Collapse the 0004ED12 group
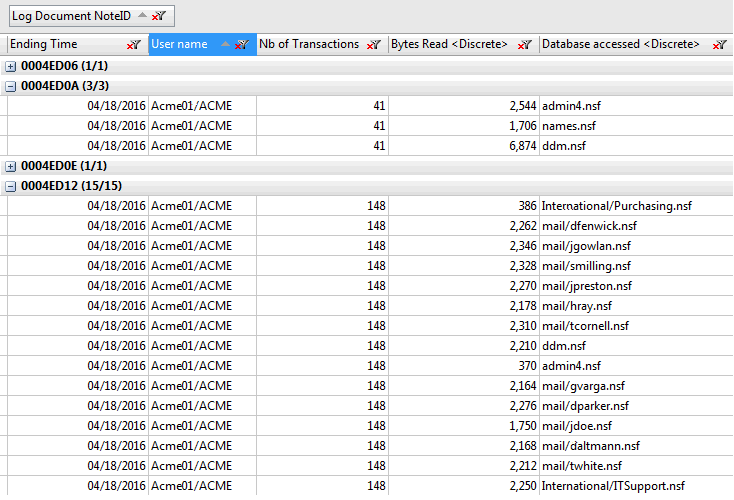Image resolution: width=734 pixels, height=500 pixels. click(11, 186)
